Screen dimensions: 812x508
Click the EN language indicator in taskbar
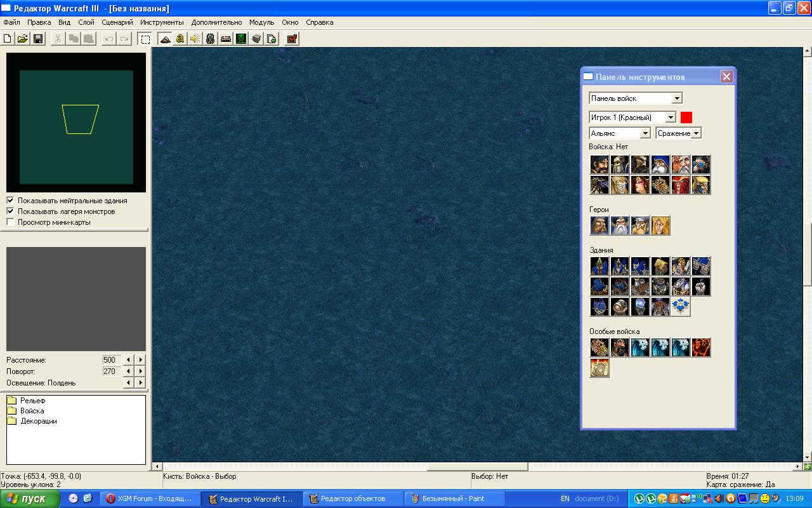[565, 499]
